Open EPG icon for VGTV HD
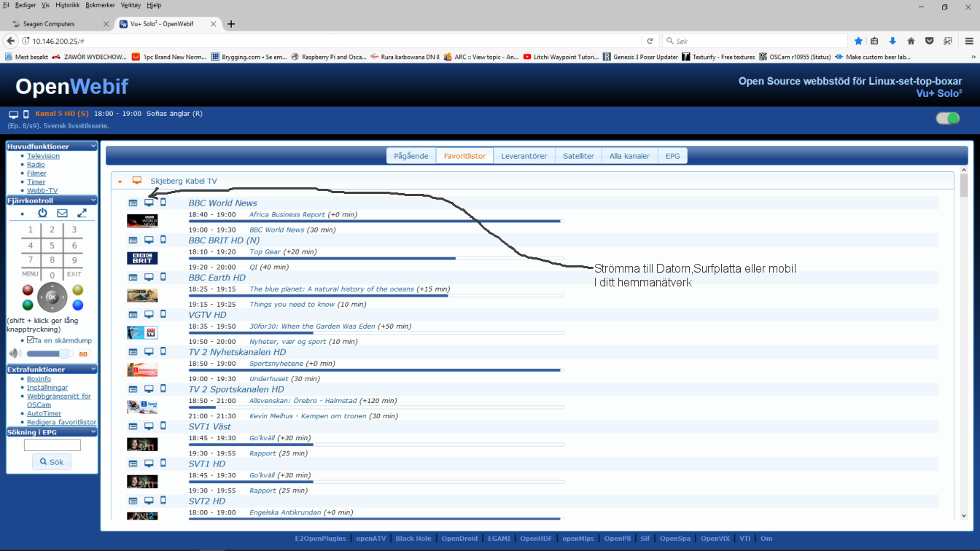The image size is (980, 551). tap(133, 315)
